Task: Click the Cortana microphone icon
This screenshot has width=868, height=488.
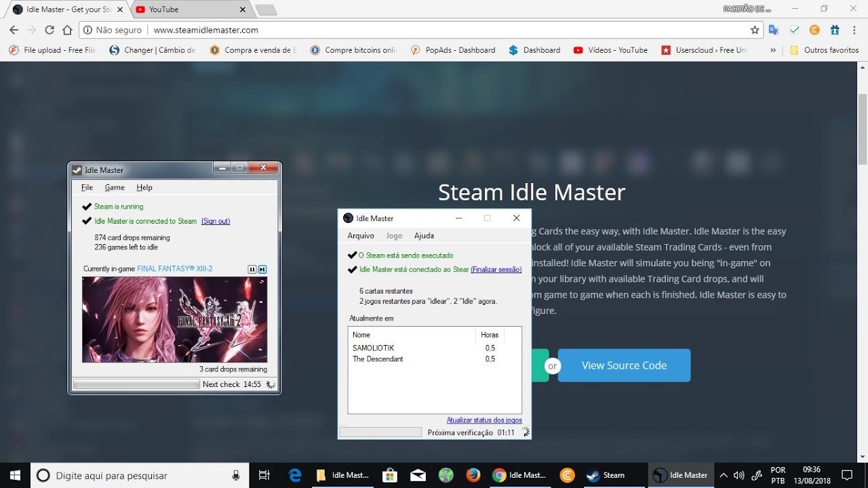Action: (236, 475)
